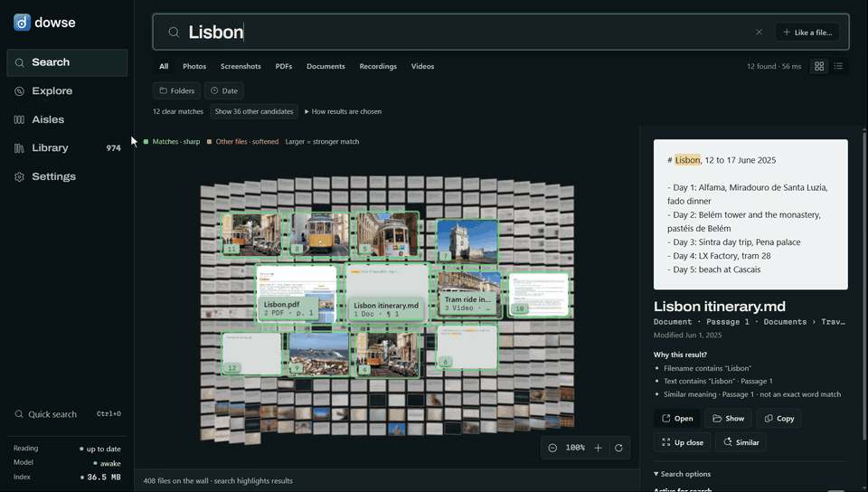Open document thumbnail numbered 6
868x492 pixels.
click(x=467, y=347)
